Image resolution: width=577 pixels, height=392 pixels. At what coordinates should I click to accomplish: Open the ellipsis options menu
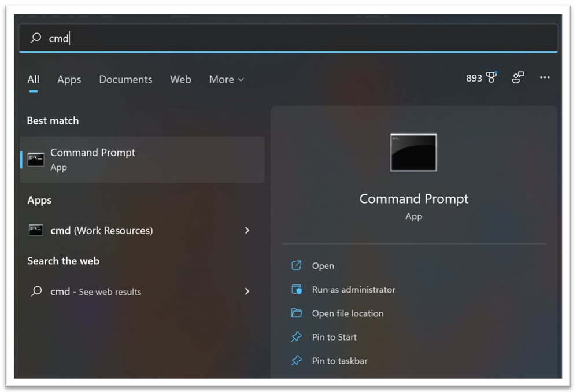pos(544,77)
